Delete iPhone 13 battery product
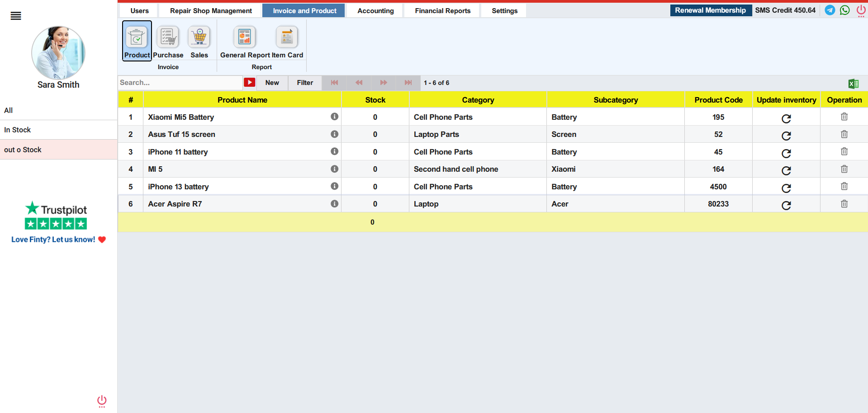Image resolution: width=868 pixels, height=413 pixels. tap(844, 186)
